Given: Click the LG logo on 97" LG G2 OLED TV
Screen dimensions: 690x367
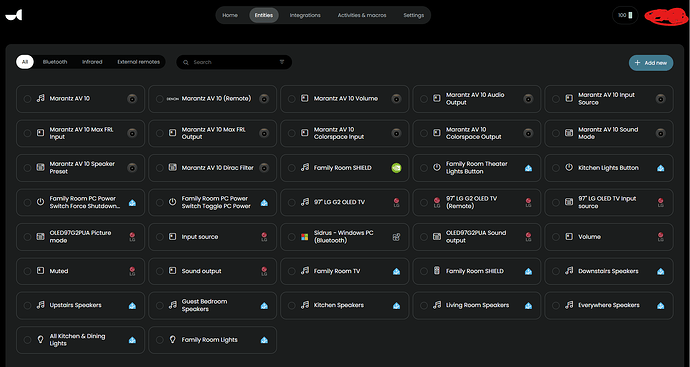Looking at the screenshot, I should (x=396, y=202).
